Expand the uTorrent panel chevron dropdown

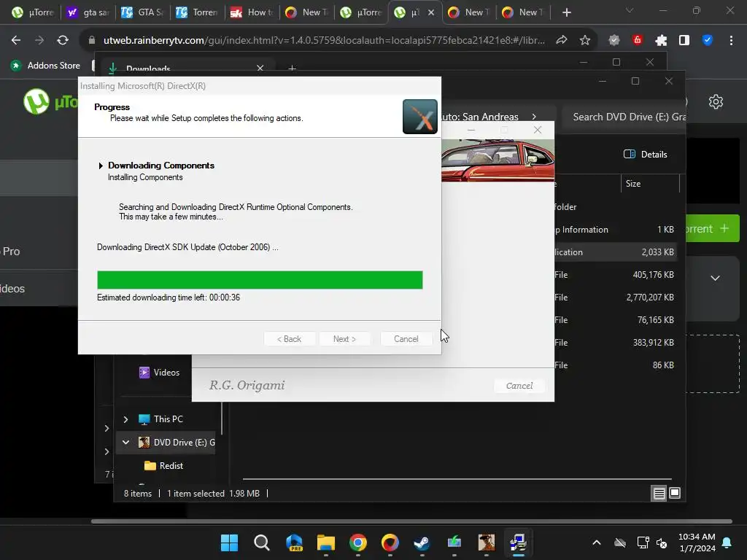(x=715, y=278)
